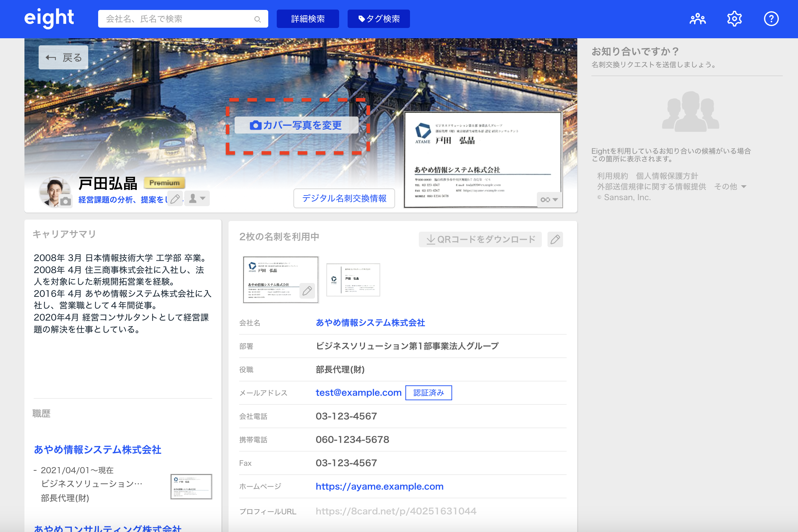Expand the card visibility glasses dropdown
This screenshot has height=532, width=798.
click(x=549, y=200)
